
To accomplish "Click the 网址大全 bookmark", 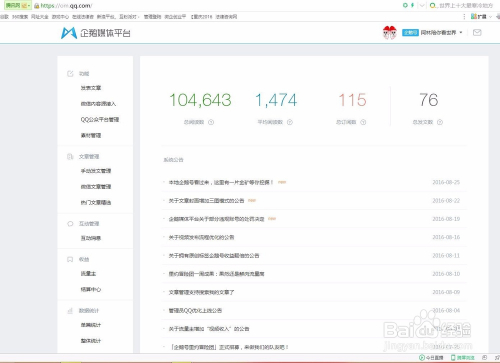I will click(40, 17).
